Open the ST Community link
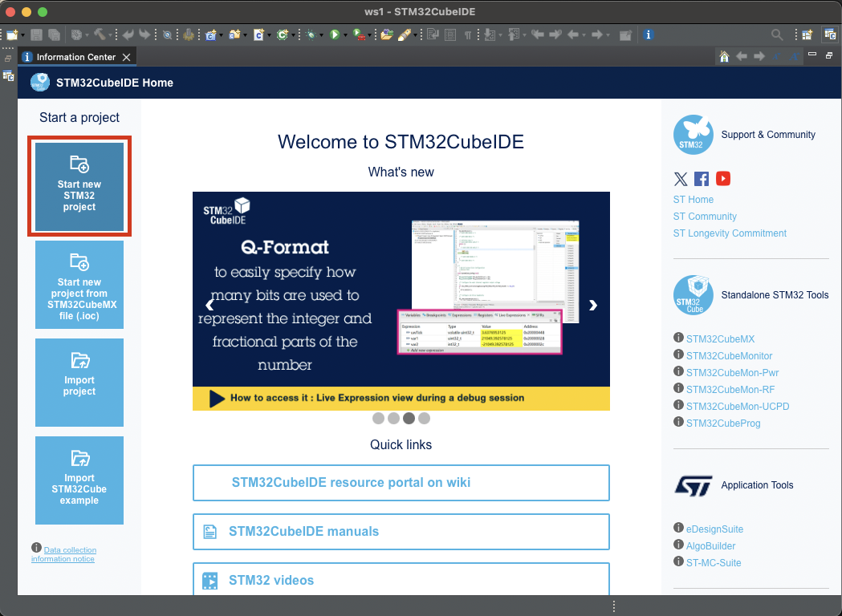This screenshot has width=842, height=616. 705,217
